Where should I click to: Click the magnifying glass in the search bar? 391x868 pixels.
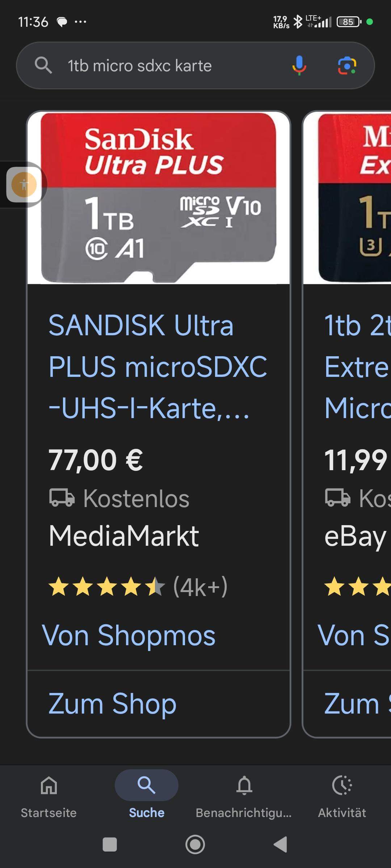[x=44, y=66]
